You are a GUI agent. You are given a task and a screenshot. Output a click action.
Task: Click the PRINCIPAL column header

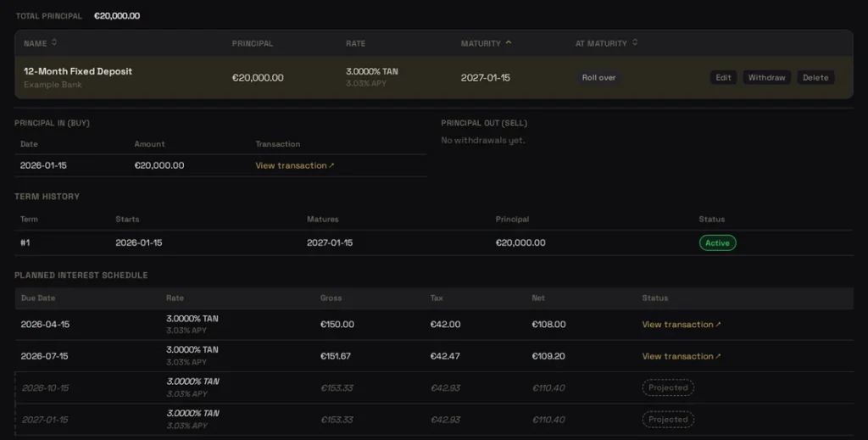253,43
